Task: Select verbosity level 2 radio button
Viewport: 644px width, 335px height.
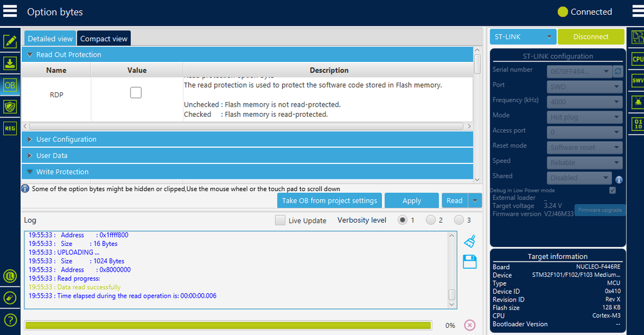Action: (430, 220)
